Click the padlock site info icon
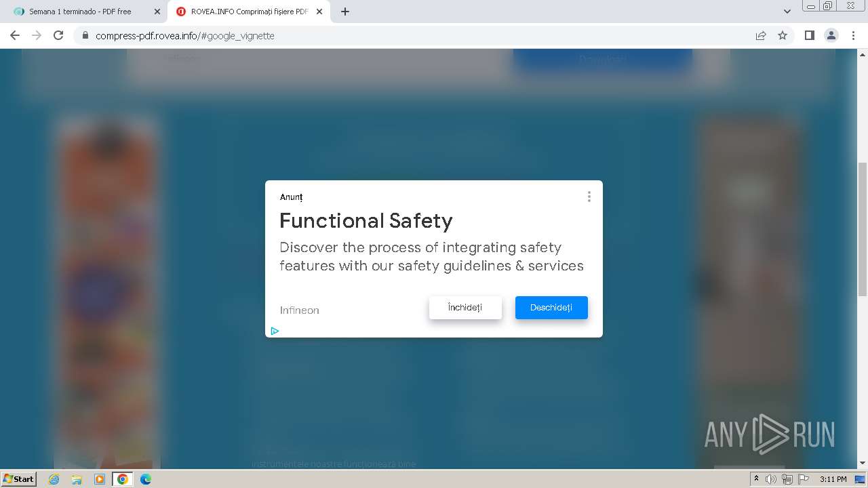The height and width of the screenshot is (488, 868). coord(85,35)
